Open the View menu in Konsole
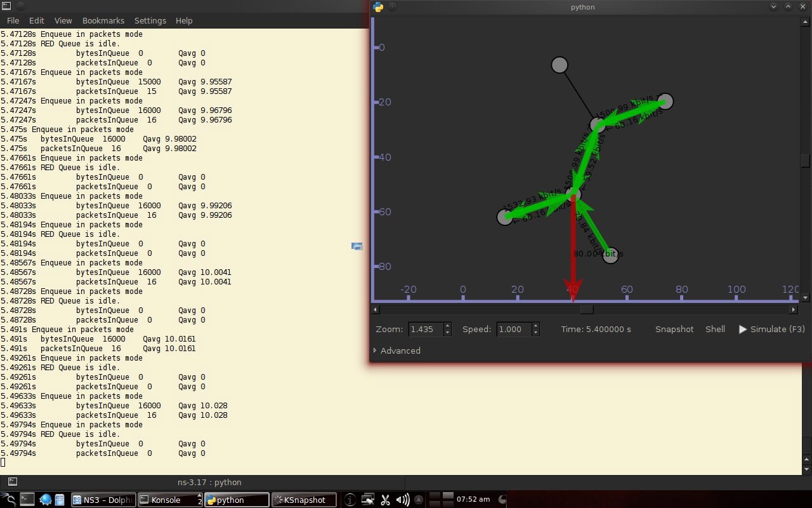The width and height of the screenshot is (812, 508). [63, 20]
